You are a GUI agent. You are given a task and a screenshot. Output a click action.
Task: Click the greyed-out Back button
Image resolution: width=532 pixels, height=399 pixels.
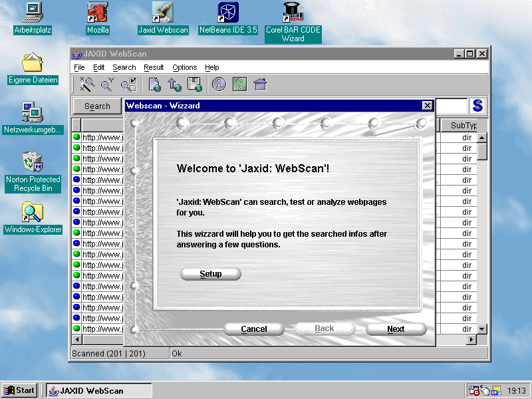point(325,329)
